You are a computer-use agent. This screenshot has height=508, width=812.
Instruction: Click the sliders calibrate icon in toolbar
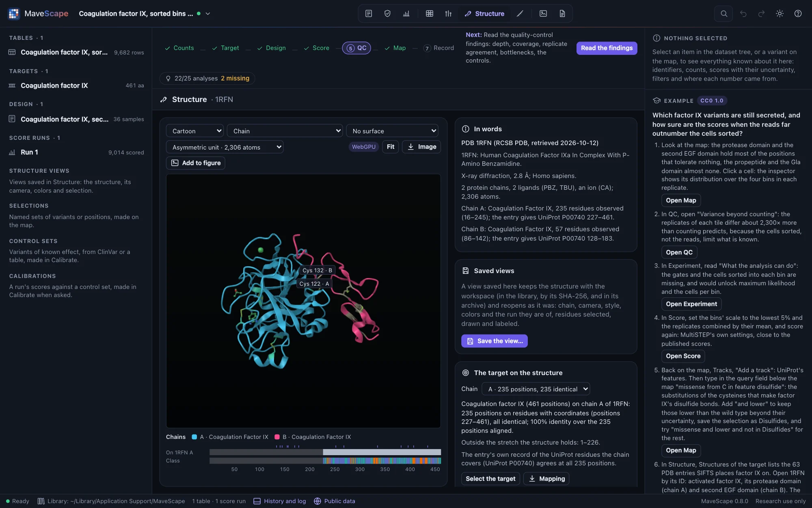(448, 13)
